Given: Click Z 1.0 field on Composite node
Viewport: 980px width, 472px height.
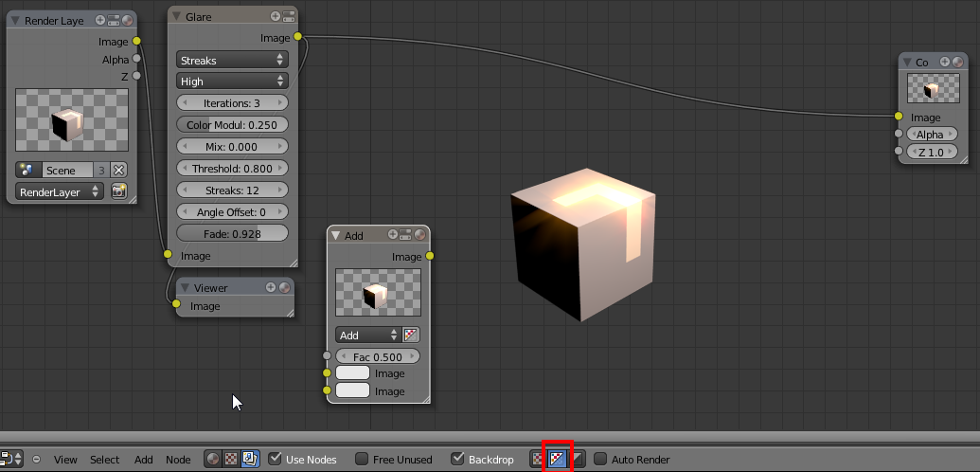Looking at the screenshot, I should 932,152.
